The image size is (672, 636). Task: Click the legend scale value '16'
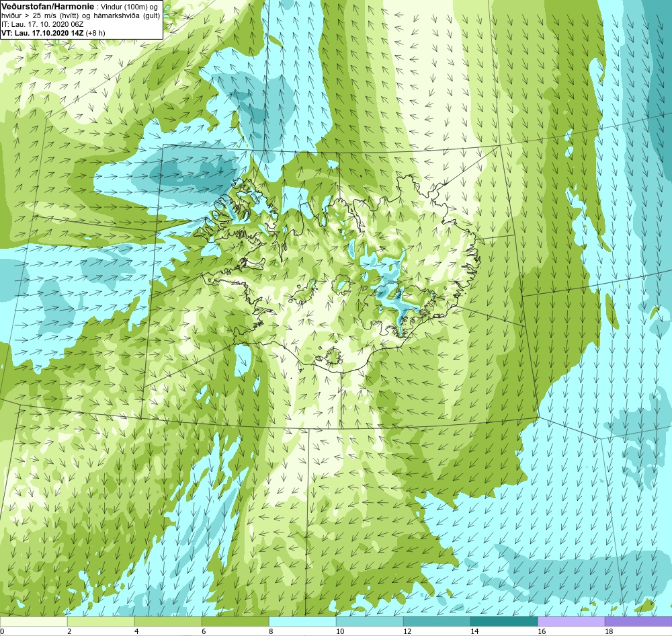tap(542, 631)
